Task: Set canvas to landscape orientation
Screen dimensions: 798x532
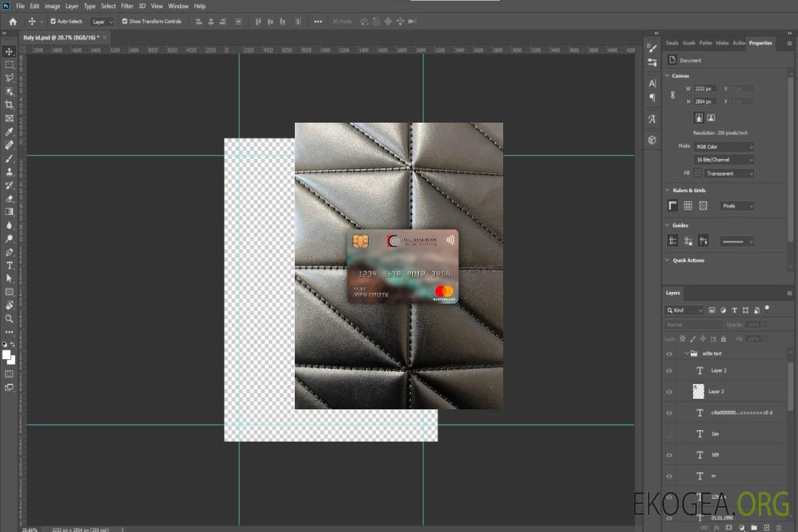Action: [x=711, y=117]
